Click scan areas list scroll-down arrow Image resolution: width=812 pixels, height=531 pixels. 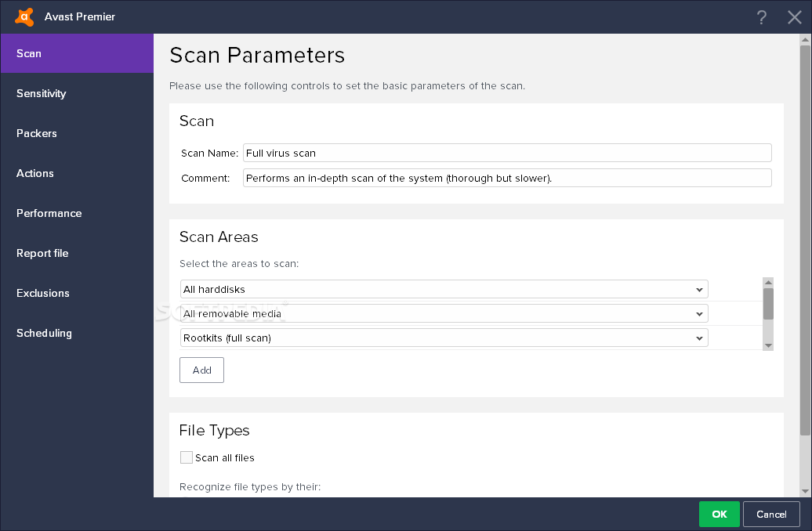pos(768,345)
